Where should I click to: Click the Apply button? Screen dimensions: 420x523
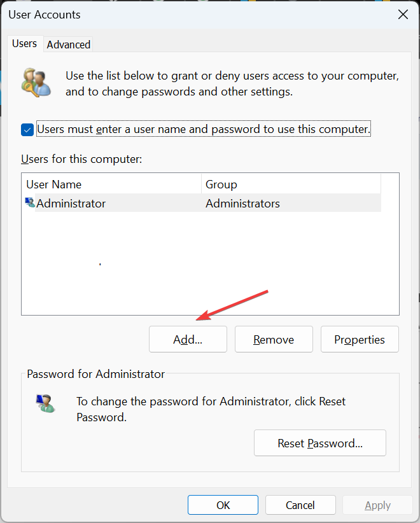(x=377, y=505)
